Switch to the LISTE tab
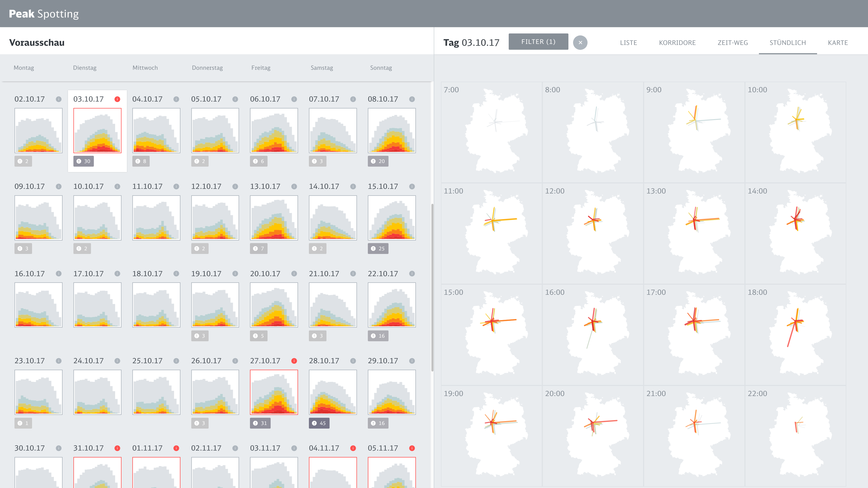This screenshot has width=868, height=488. [628, 43]
